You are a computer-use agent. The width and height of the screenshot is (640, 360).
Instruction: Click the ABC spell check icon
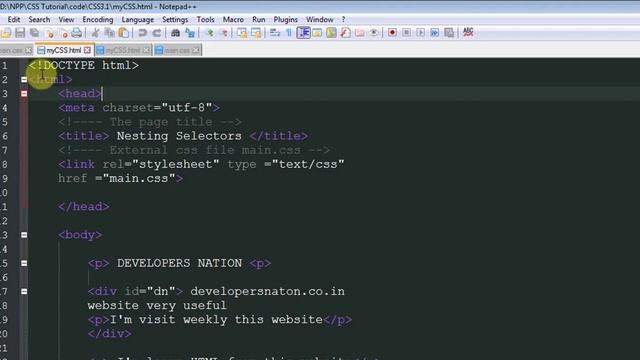pyautogui.click(x=468, y=32)
